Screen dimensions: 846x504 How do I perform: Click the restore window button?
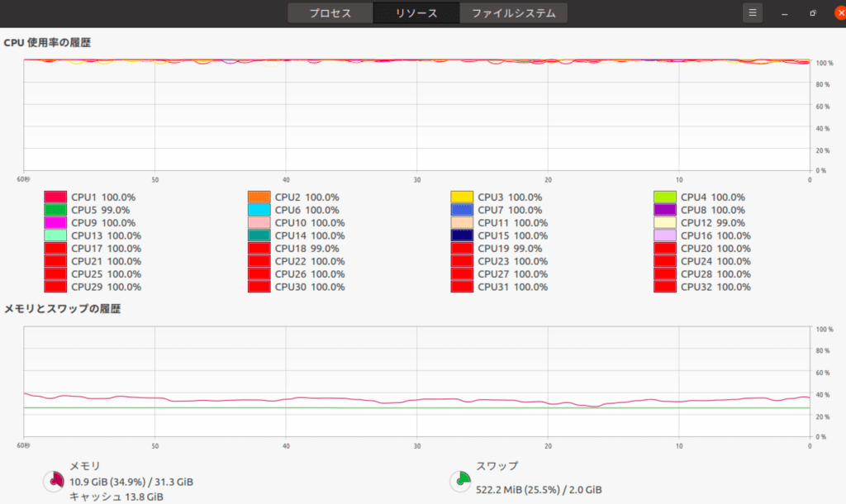[x=813, y=13]
